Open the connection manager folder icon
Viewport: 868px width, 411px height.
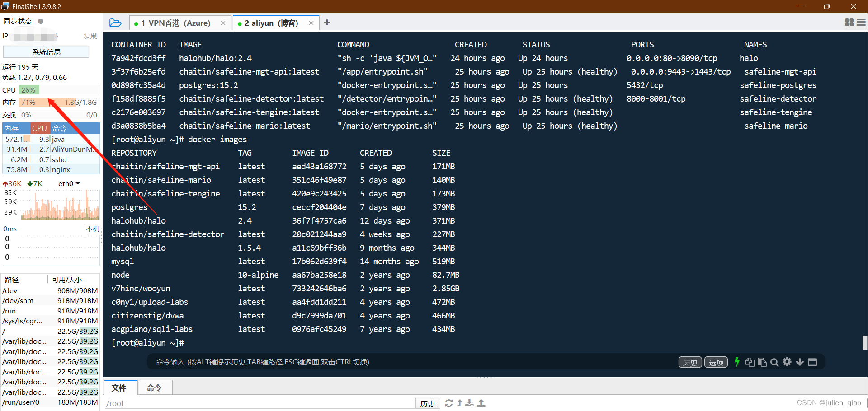pos(115,23)
